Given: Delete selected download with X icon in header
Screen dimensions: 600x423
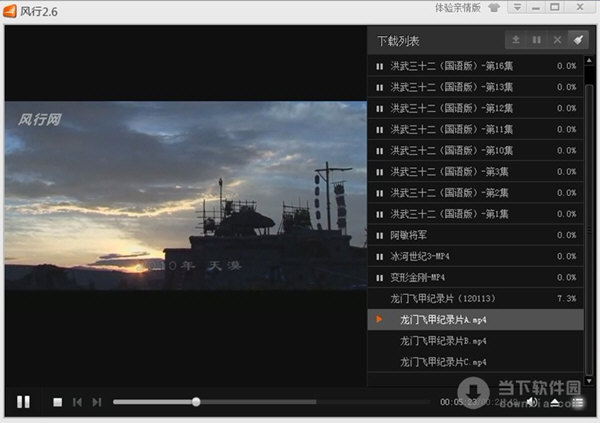Looking at the screenshot, I should pos(557,40).
